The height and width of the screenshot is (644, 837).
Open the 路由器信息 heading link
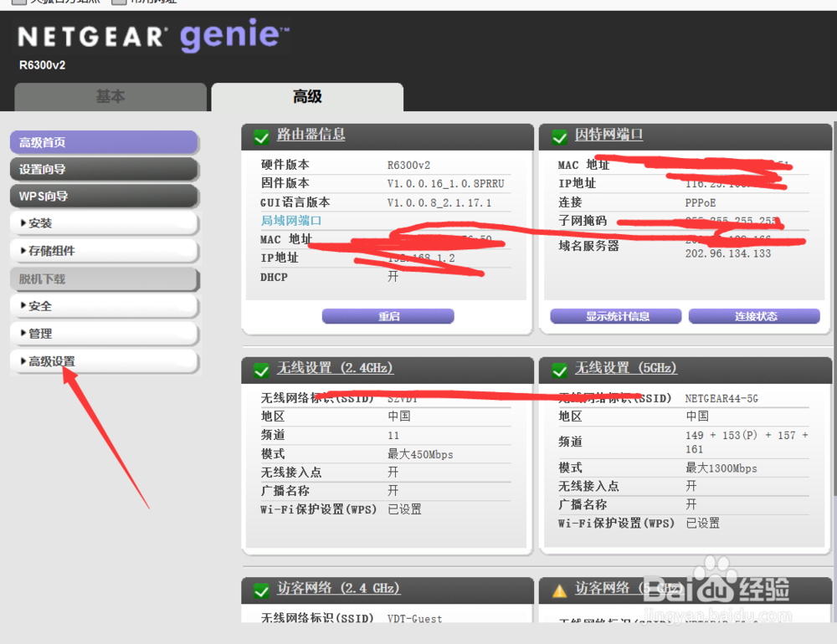point(311,135)
